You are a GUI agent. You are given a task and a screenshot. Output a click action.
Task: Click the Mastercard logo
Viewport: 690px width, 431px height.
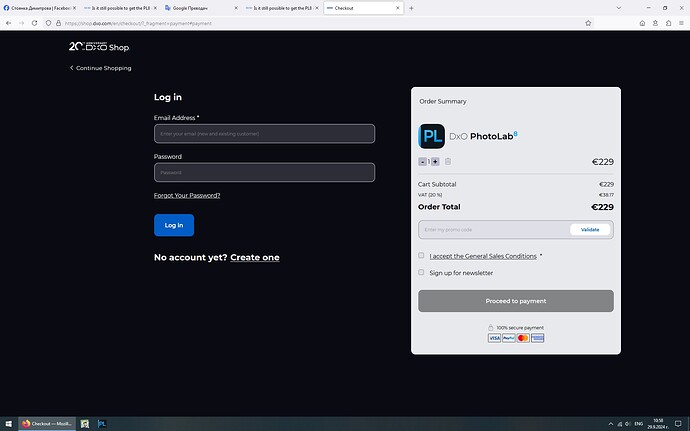[x=523, y=338]
